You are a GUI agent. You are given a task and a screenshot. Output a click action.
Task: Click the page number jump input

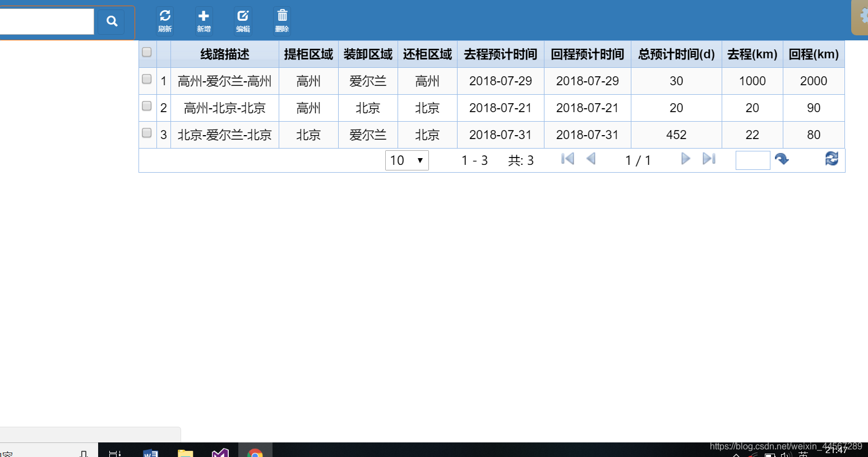point(753,160)
